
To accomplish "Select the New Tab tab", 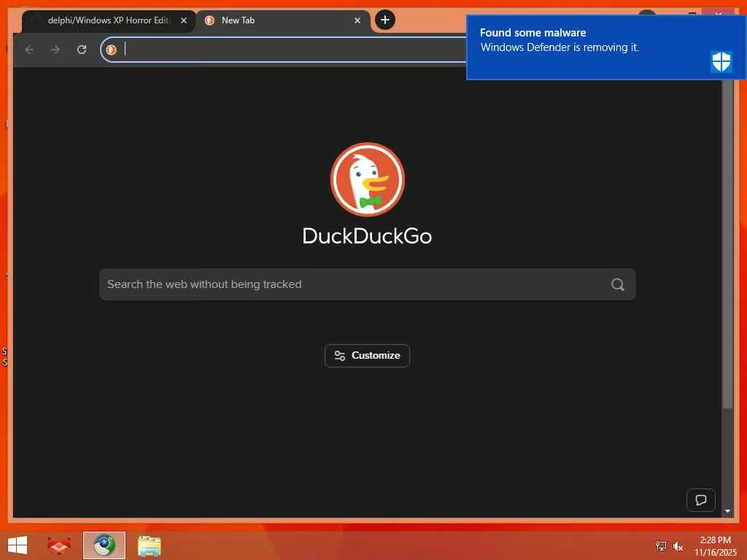I will coord(283,20).
